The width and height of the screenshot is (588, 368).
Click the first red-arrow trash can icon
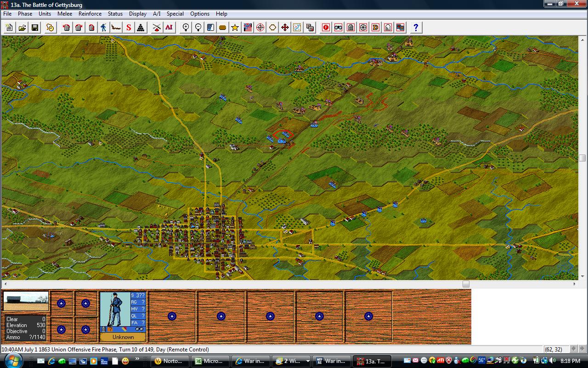coord(67,28)
